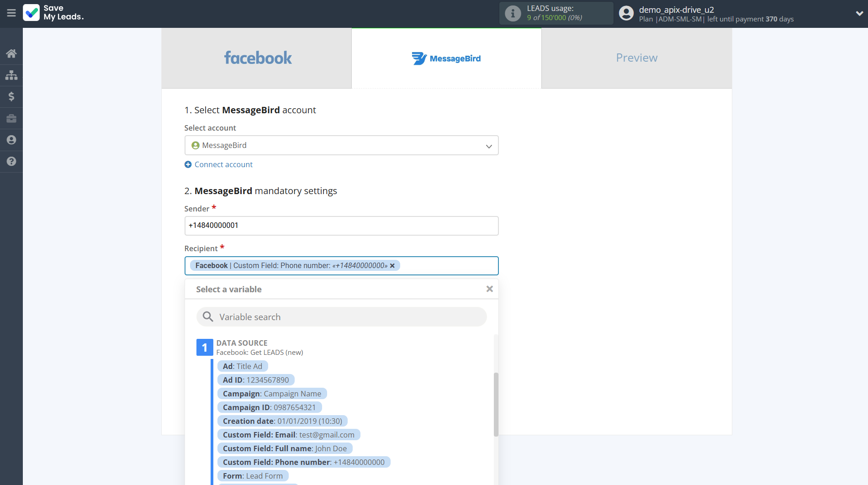868x485 pixels.
Task: Expand the account options chevron top right
Action: click(x=858, y=13)
